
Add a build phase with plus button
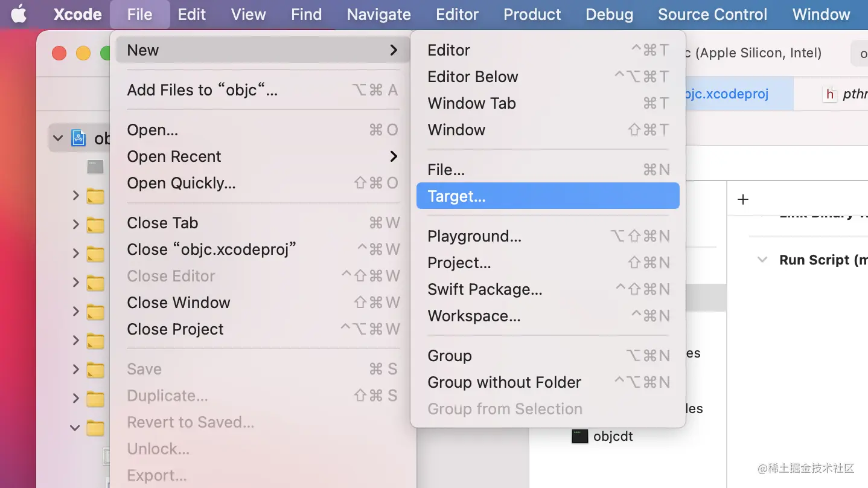(x=743, y=199)
